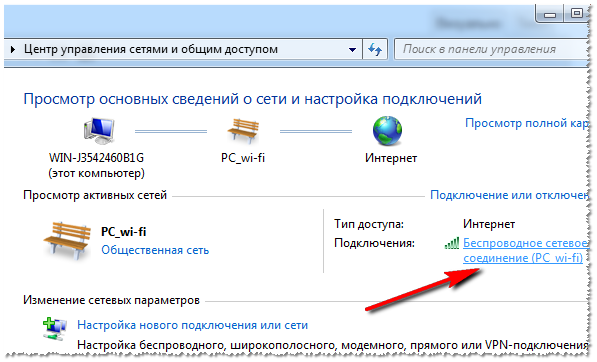The height and width of the screenshot is (362, 597).
Task: Click the Интернет value of Тип доступа
Action: pos(489,224)
